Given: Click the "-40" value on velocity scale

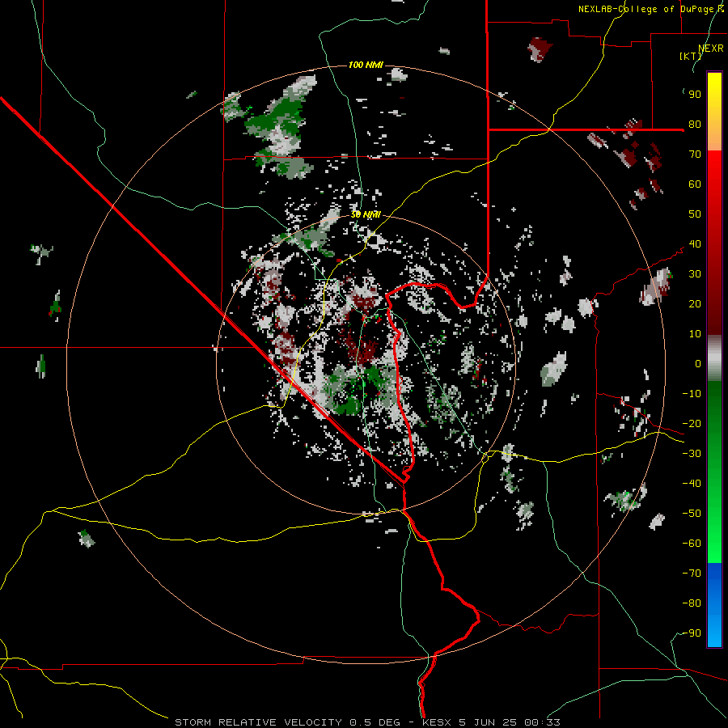Looking at the screenshot, I should [692, 484].
